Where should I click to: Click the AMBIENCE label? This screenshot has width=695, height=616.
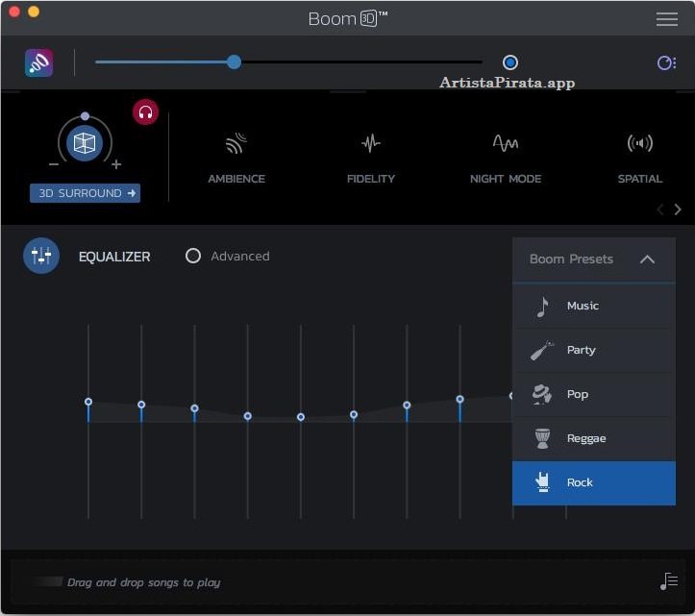pos(236,179)
